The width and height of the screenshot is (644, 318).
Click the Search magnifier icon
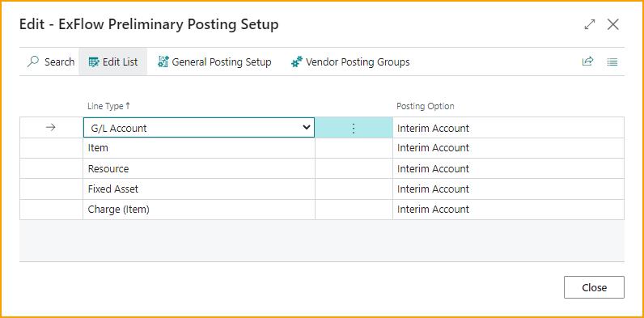33,62
